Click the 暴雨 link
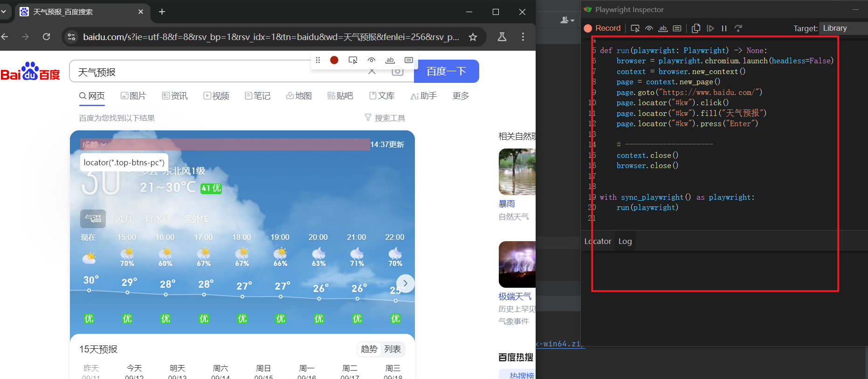This screenshot has height=379, width=868. click(x=507, y=204)
